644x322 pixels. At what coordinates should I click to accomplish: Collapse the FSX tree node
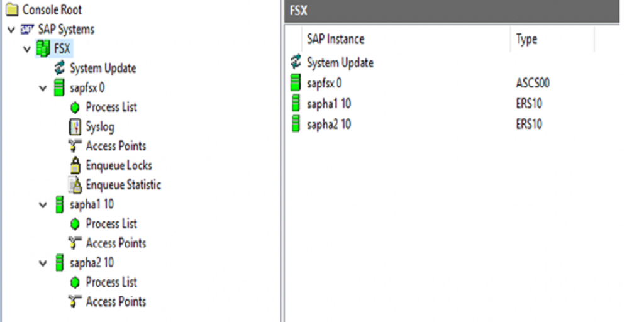[x=27, y=49]
